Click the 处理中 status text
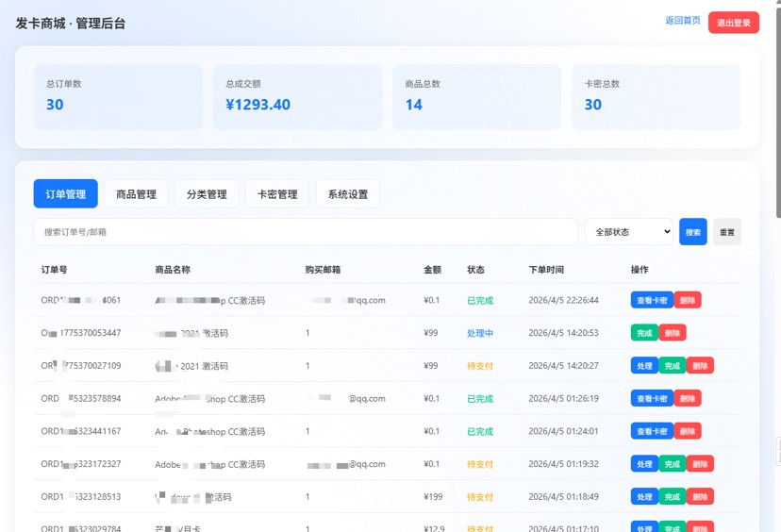This screenshot has width=781, height=532. pos(480,333)
